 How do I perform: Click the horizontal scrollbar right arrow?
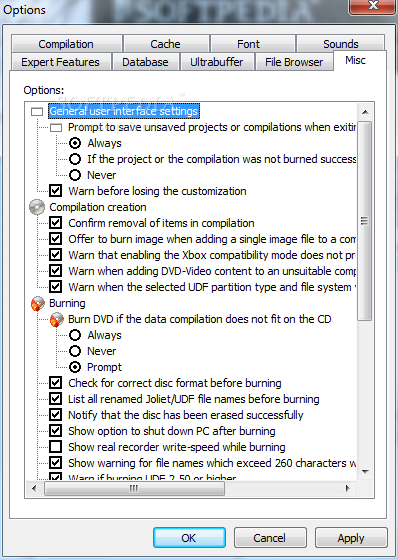348,488
